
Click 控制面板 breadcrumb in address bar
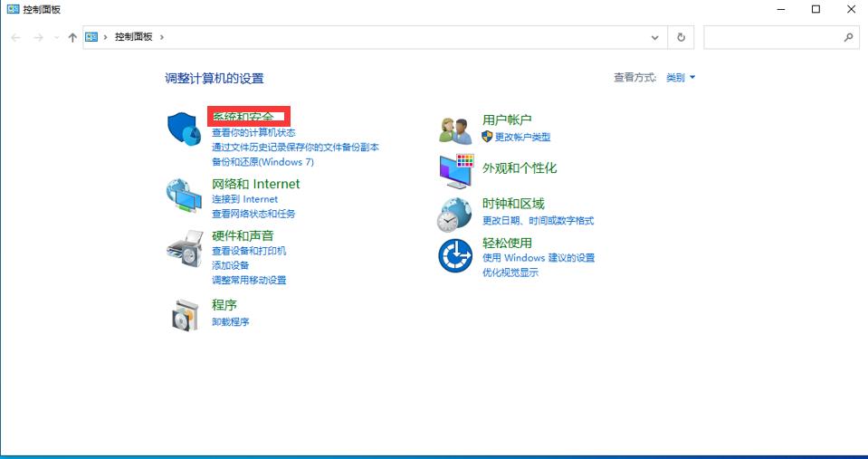coord(133,37)
